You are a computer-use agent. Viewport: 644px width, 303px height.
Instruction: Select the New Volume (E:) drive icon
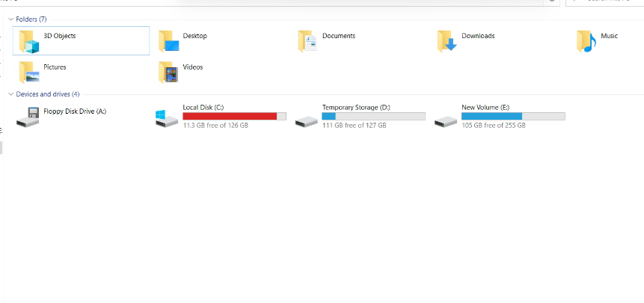tap(446, 121)
